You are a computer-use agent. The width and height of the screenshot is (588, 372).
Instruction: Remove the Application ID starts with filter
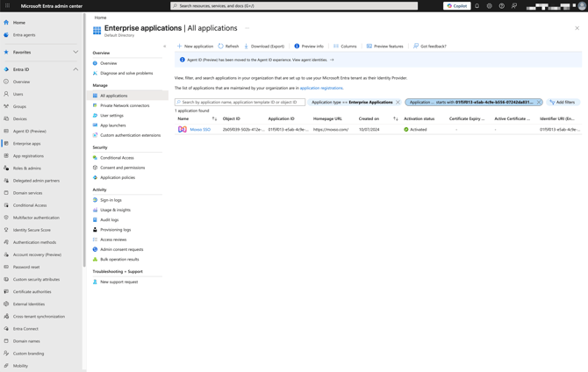click(539, 103)
